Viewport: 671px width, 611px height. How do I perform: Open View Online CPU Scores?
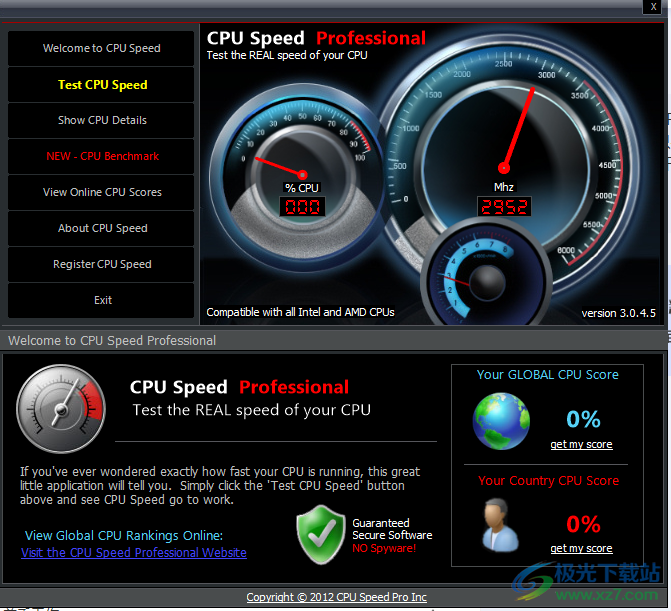pos(101,192)
